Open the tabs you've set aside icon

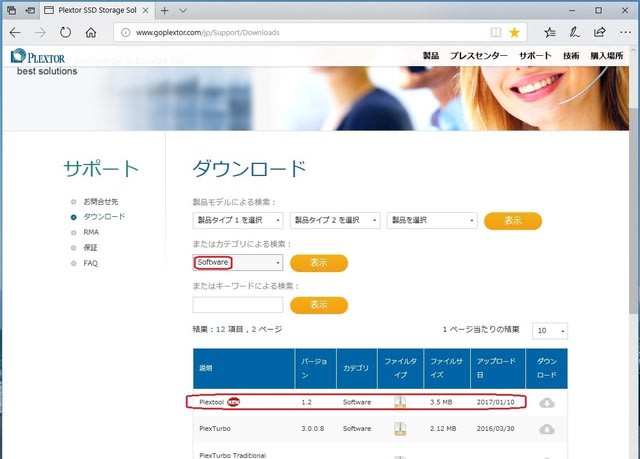pos(11,11)
